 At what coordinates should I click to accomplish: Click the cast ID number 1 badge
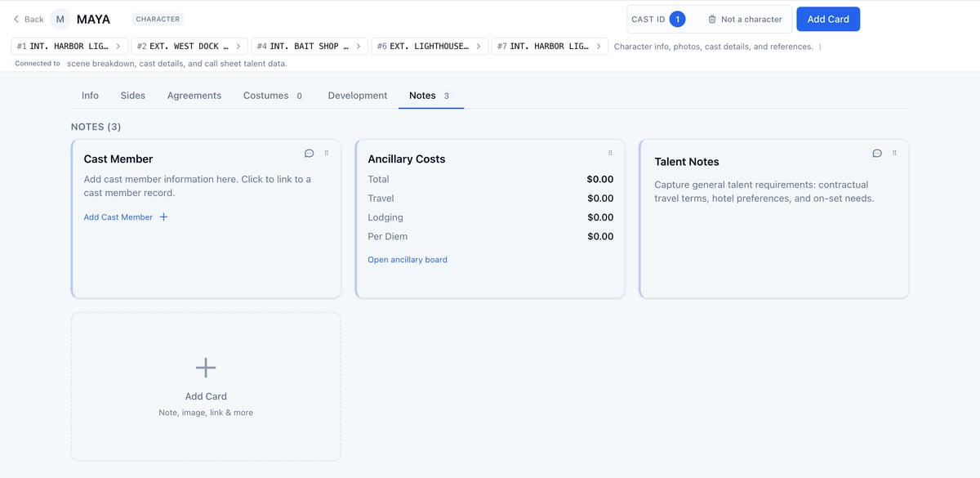[677, 19]
